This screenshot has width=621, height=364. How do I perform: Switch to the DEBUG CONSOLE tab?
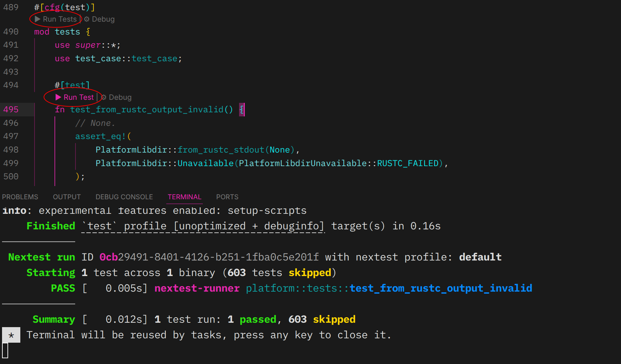[124, 197]
